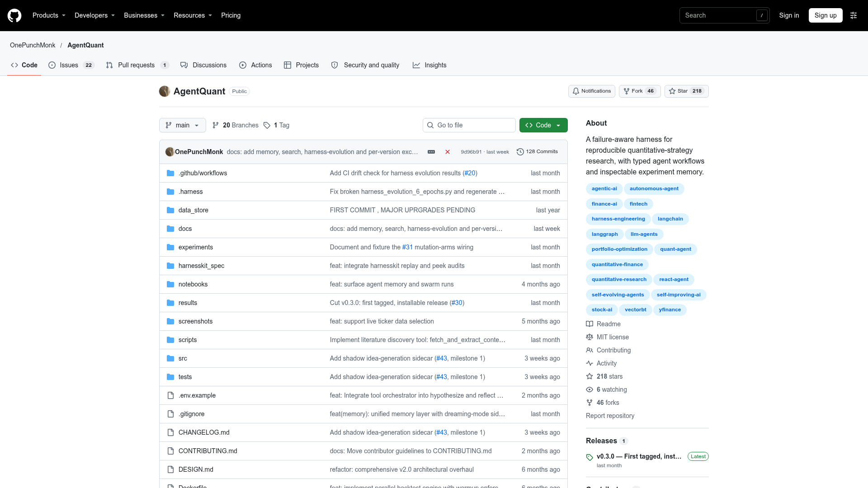This screenshot has width=868, height=488.
Task: Open the Pricing link
Action: tap(231, 15)
